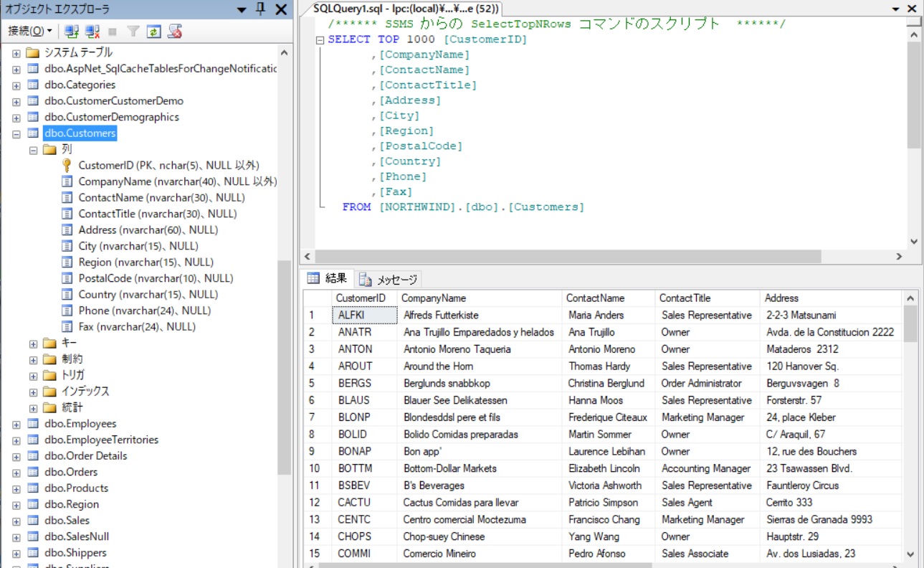The width and height of the screenshot is (924, 568).
Task: Click row number 5 in the results grid
Action: click(312, 383)
